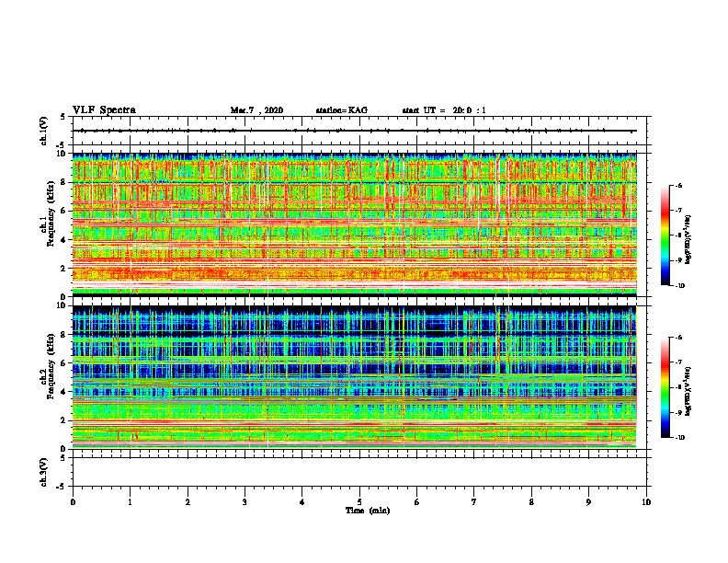Click the "-6" label on ch.1 colorbar

[678, 185]
